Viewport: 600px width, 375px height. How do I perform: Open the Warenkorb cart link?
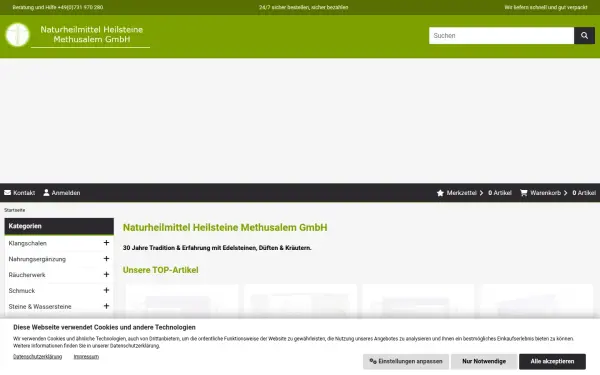pyautogui.click(x=545, y=193)
